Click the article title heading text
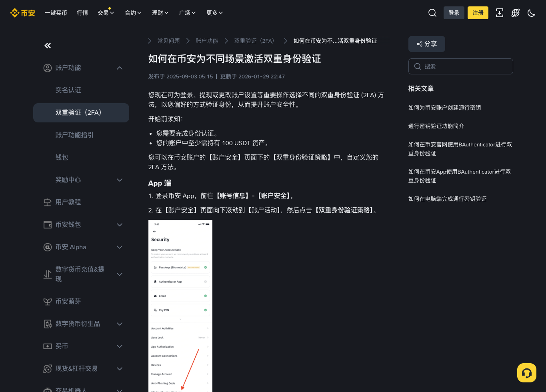This screenshot has height=392, width=546. coord(235,59)
